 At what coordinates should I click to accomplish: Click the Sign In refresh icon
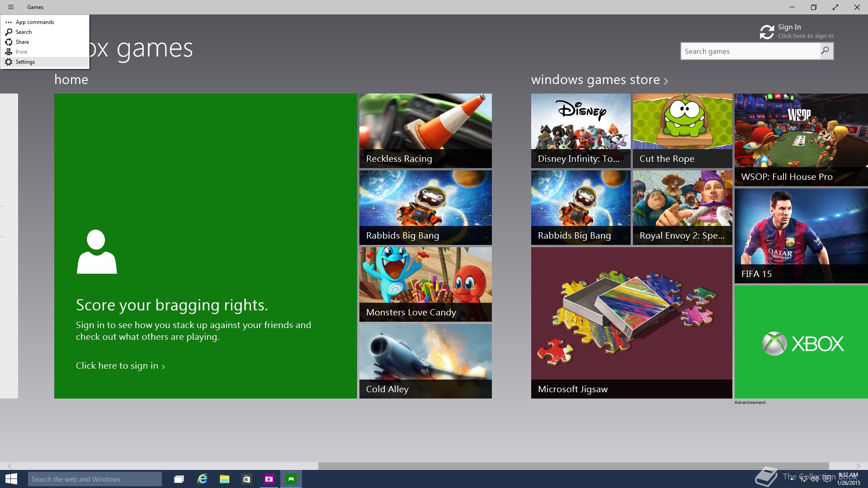767,32
